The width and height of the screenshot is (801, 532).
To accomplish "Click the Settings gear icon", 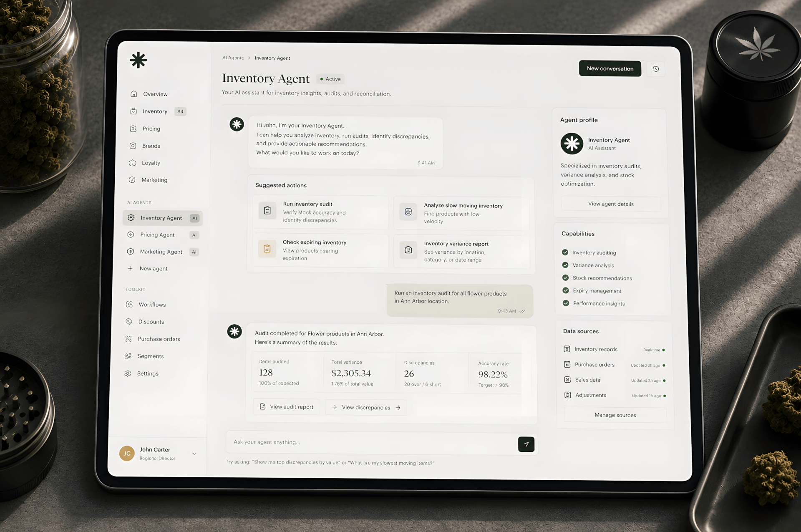I will (128, 373).
